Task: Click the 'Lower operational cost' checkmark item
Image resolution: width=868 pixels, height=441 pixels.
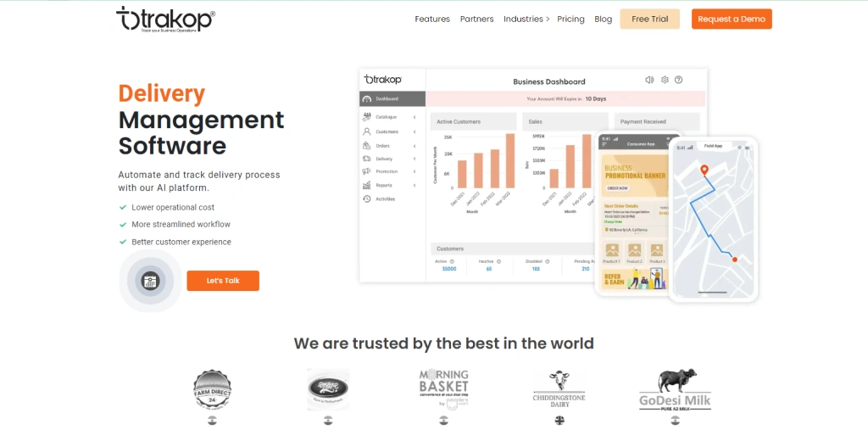Action: tap(167, 207)
